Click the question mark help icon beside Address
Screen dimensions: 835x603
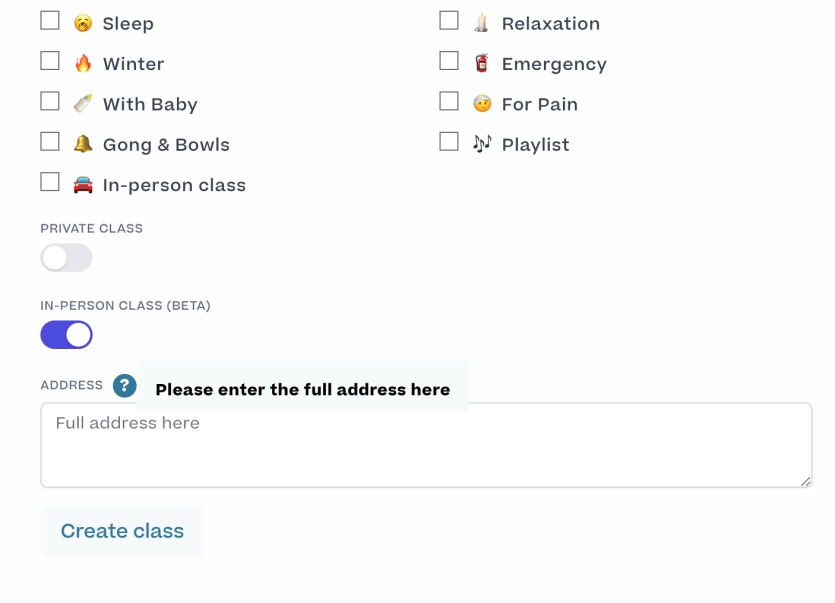[125, 385]
